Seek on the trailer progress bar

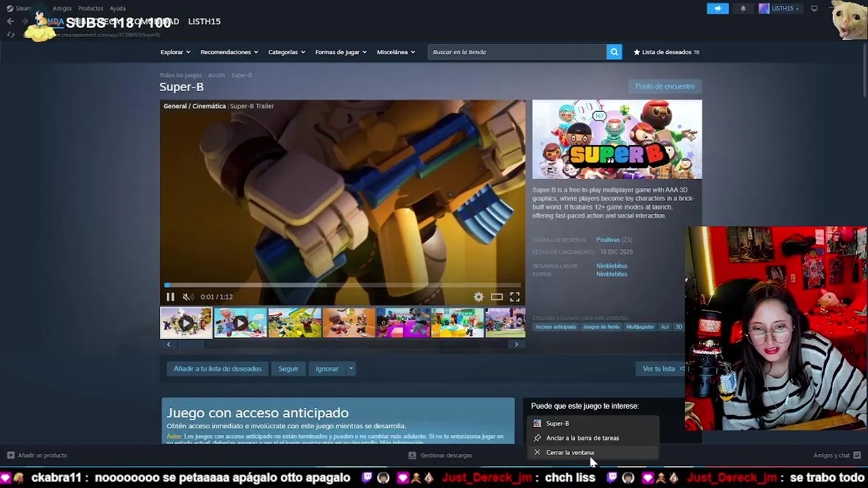pyautogui.click(x=342, y=285)
